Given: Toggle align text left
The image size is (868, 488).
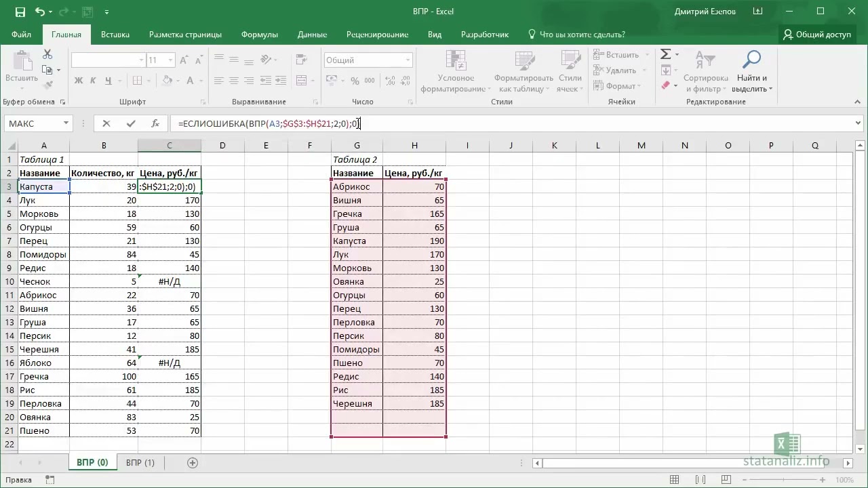Looking at the screenshot, I should click(x=219, y=81).
